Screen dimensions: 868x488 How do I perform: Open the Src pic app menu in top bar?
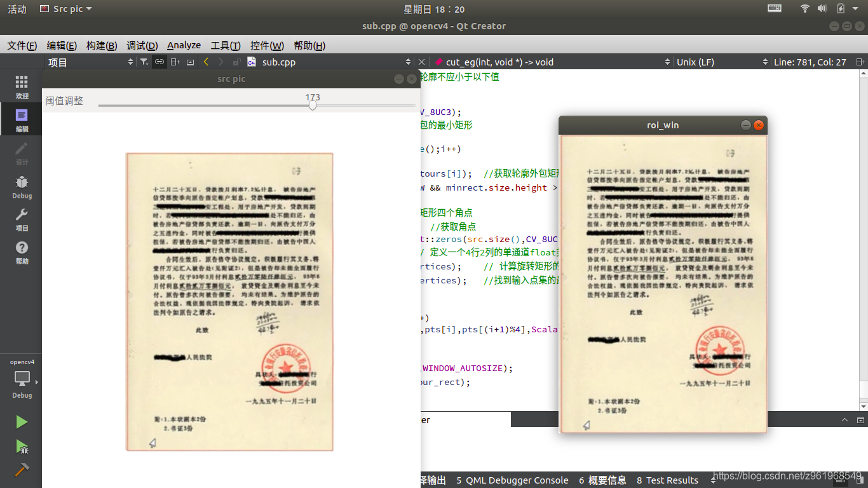click(65, 9)
